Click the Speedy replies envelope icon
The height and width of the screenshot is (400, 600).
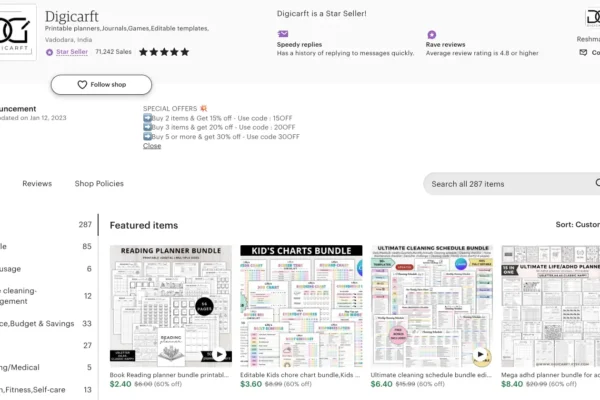283,34
